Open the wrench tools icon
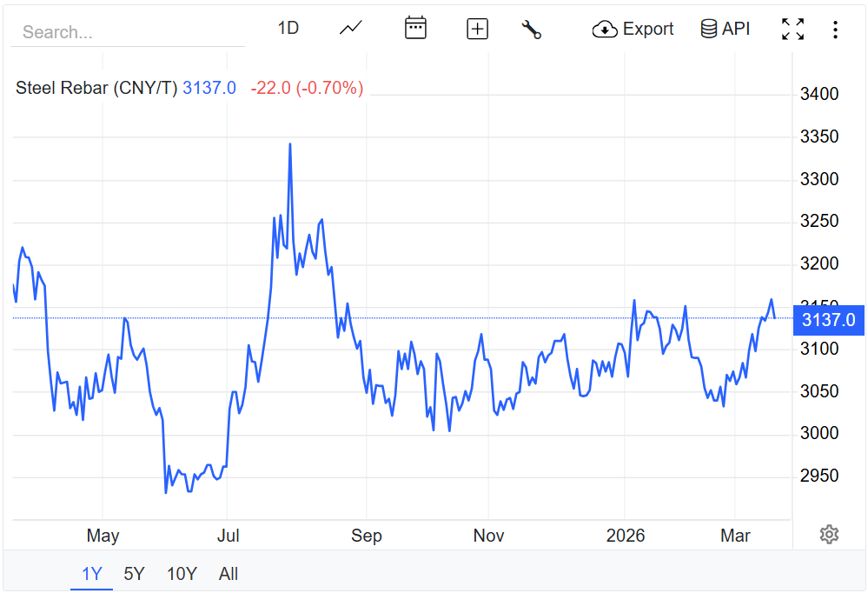The image size is (868, 593). pos(531,29)
